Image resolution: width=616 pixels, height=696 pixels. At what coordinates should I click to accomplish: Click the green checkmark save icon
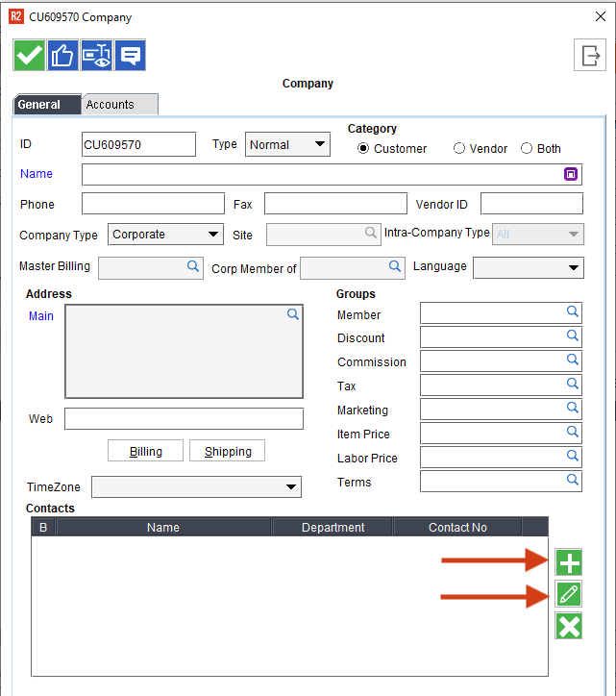pos(30,56)
